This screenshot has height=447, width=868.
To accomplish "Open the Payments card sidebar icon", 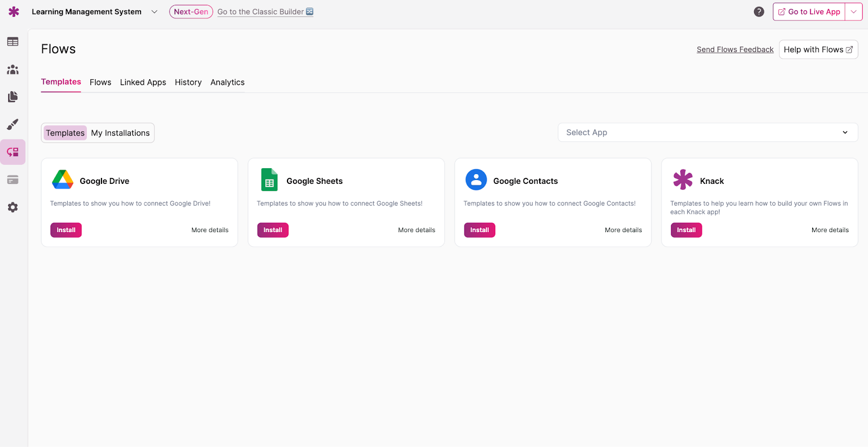I will (12, 180).
